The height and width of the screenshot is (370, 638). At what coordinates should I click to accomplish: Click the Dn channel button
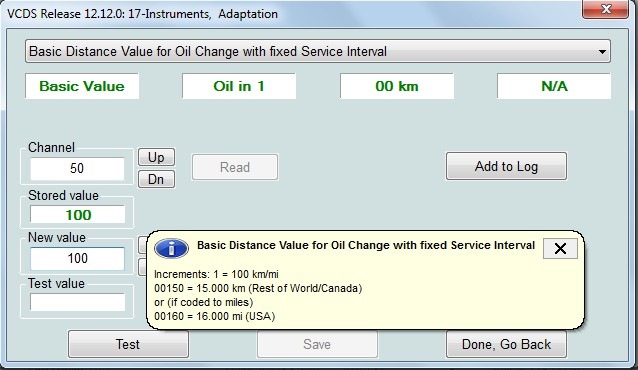(156, 179)
